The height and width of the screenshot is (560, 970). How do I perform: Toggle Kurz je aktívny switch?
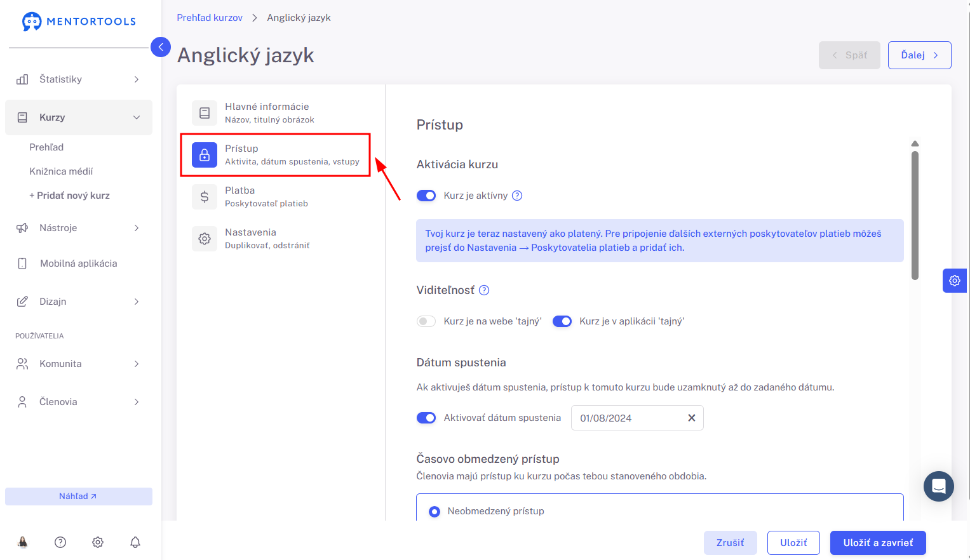[426, 196]
